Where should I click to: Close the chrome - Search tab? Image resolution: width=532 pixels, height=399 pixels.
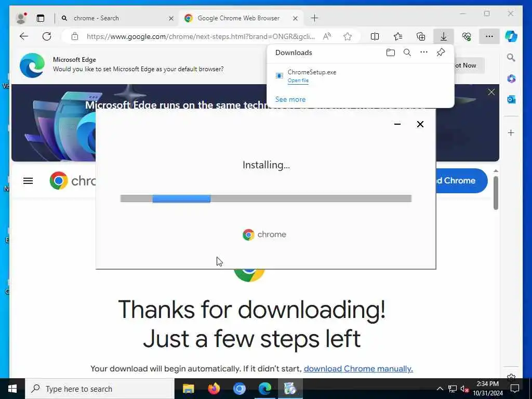coord(171,18)
